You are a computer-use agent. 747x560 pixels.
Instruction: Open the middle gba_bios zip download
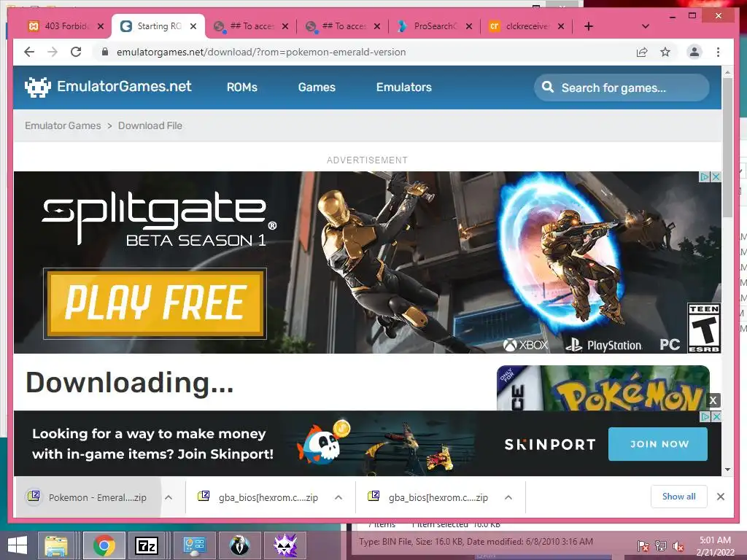coord(258,497)
